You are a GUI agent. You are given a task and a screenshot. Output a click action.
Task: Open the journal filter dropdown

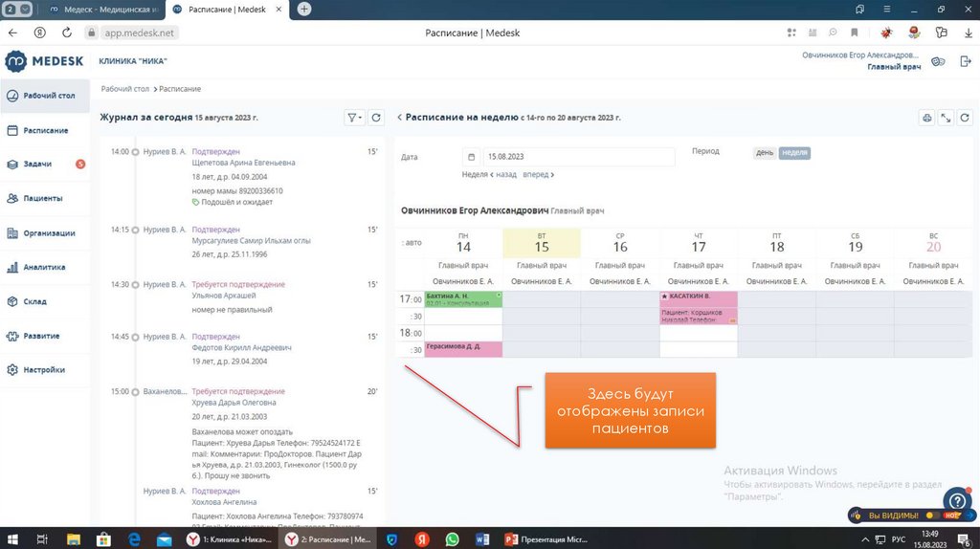pos(354,118)
